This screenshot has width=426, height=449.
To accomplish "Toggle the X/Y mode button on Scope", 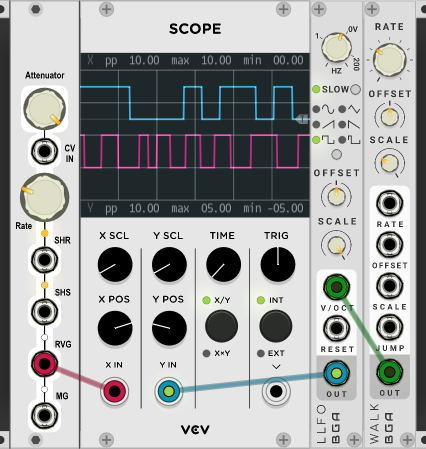I will [x=222, y=326].
